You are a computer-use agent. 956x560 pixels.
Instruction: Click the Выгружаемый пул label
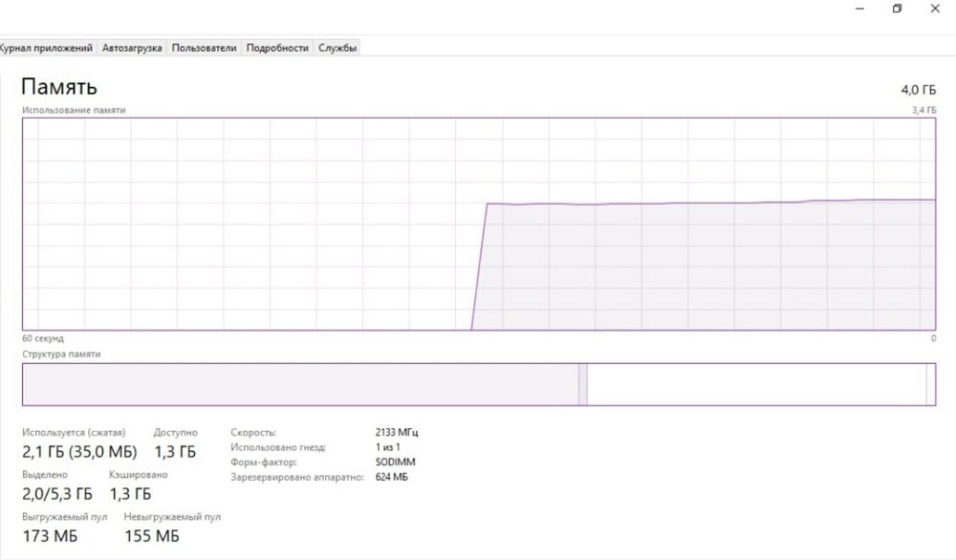tap(65, 517)
